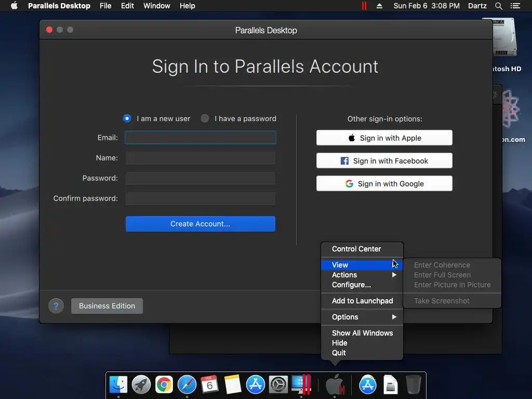Open System Preferences gear in dock
532x399 pixels.
coord(278,384)
